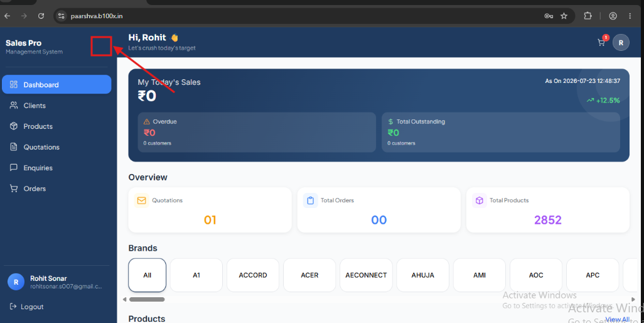Open the Chrome profile icon
Viewport: 644px width, 323px height.
point(613,16)
